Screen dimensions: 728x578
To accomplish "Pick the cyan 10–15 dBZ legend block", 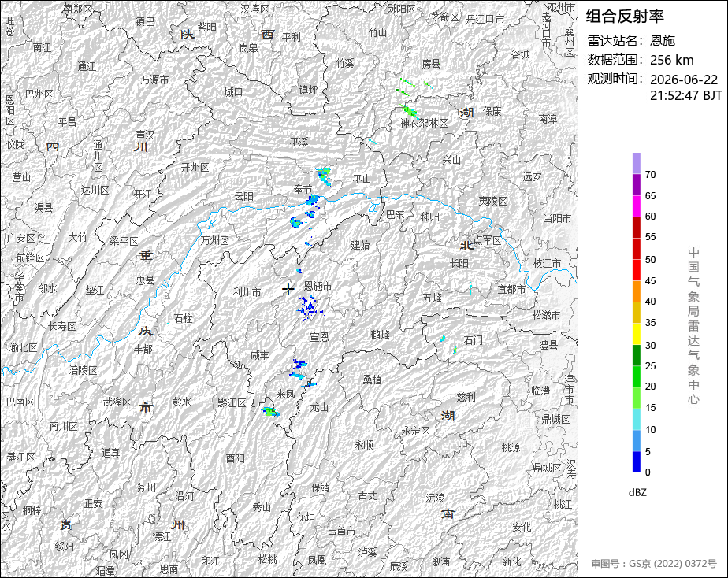I will point(636,420).
